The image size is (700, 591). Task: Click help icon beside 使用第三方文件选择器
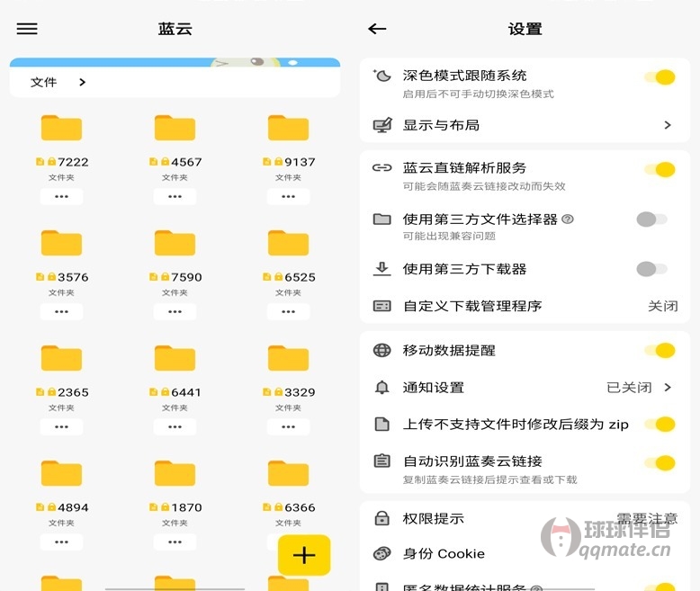tap(568, 219)
